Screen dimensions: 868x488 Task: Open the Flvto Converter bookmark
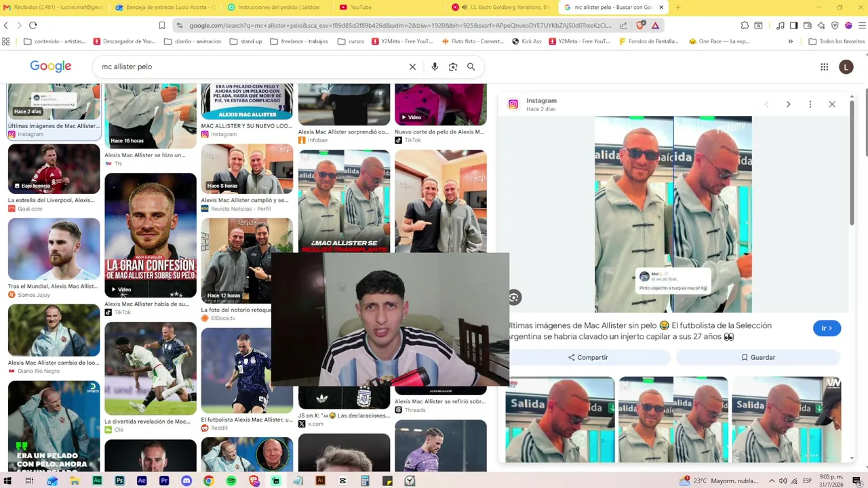point(473,41)
